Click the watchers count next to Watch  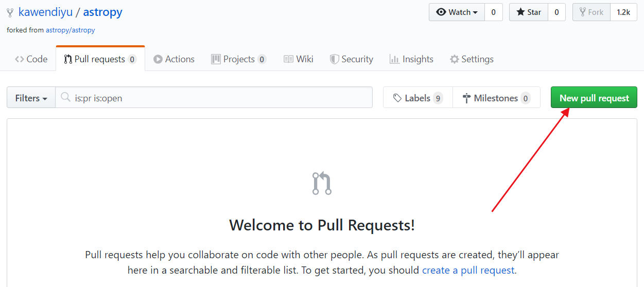(x=494, y=12)
